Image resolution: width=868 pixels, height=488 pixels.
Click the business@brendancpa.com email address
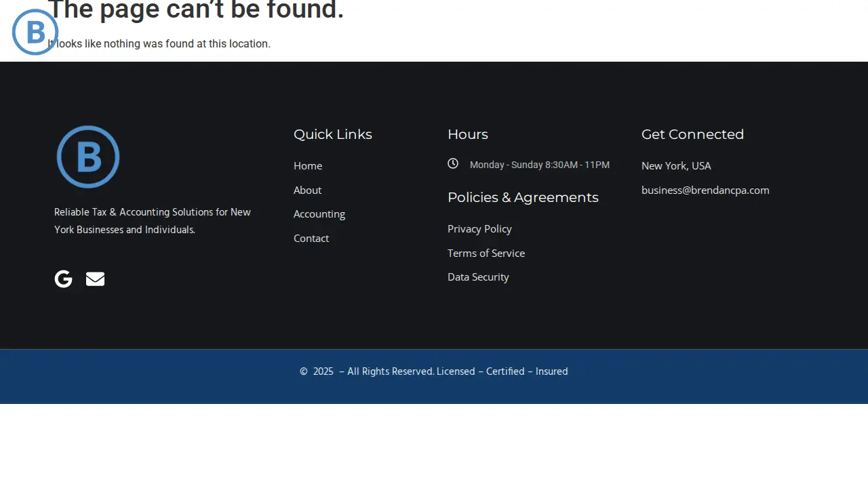point(705,190)
